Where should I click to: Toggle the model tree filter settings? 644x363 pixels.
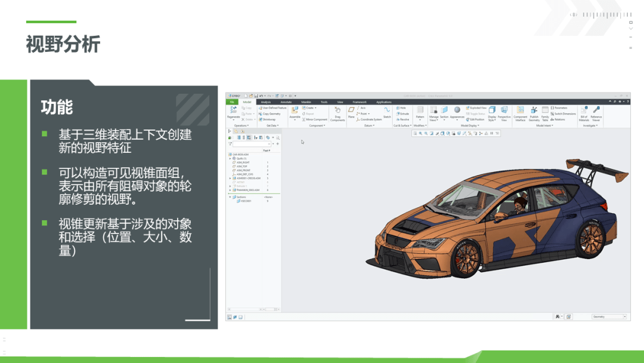coord(229,143)
